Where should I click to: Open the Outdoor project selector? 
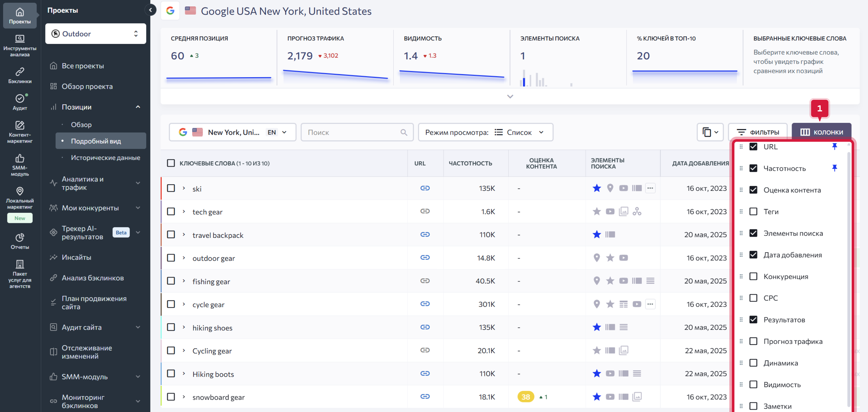pyautogui.click(x=96, y=34)
